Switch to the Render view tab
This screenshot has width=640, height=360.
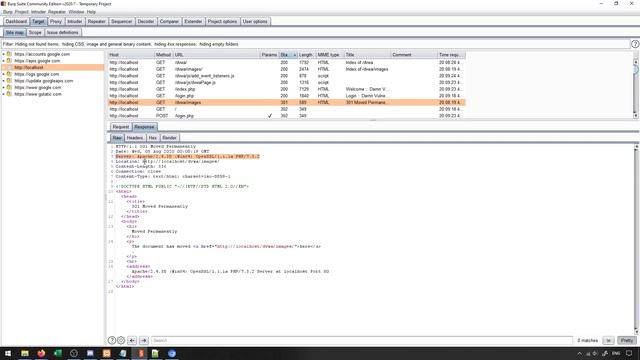click(169, 138)
